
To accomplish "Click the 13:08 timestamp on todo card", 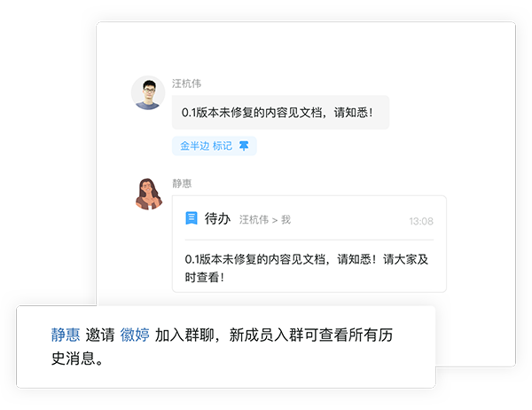I will click(x=421, y=221).
